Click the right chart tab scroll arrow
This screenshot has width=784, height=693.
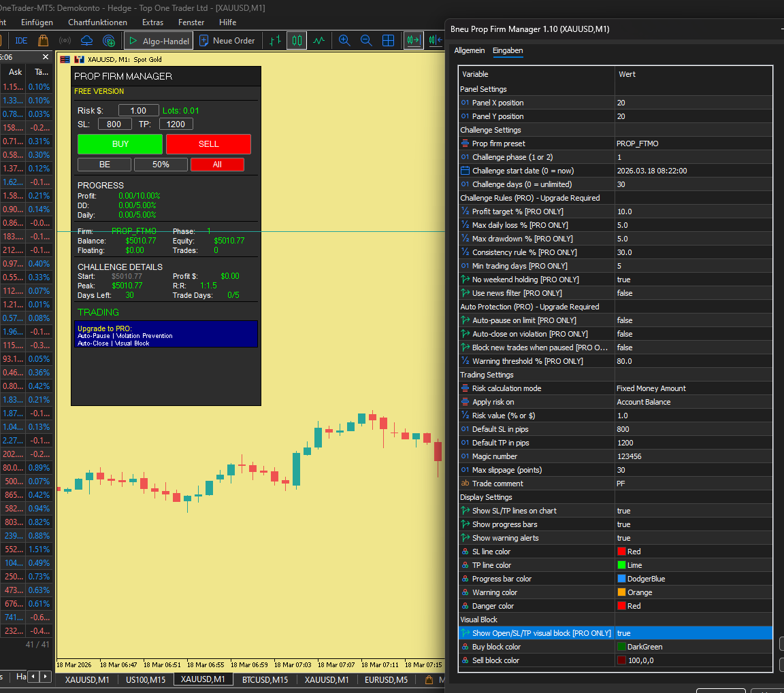[46, 677]
